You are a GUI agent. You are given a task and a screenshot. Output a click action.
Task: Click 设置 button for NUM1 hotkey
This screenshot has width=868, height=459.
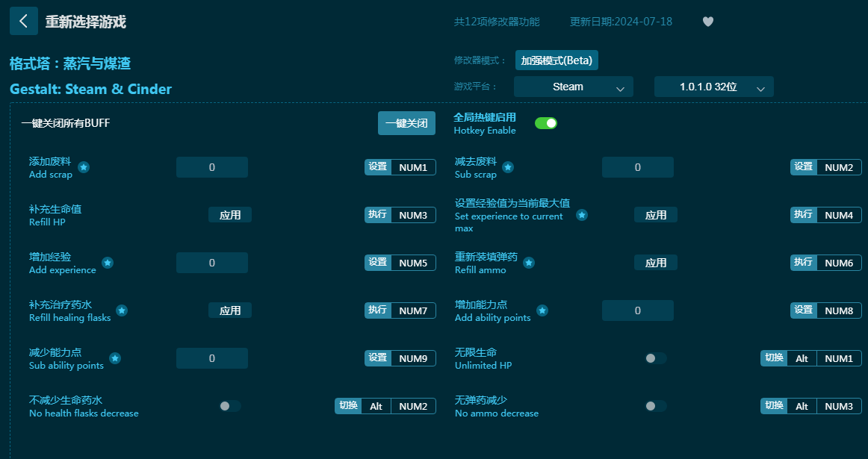coord(378,167)
